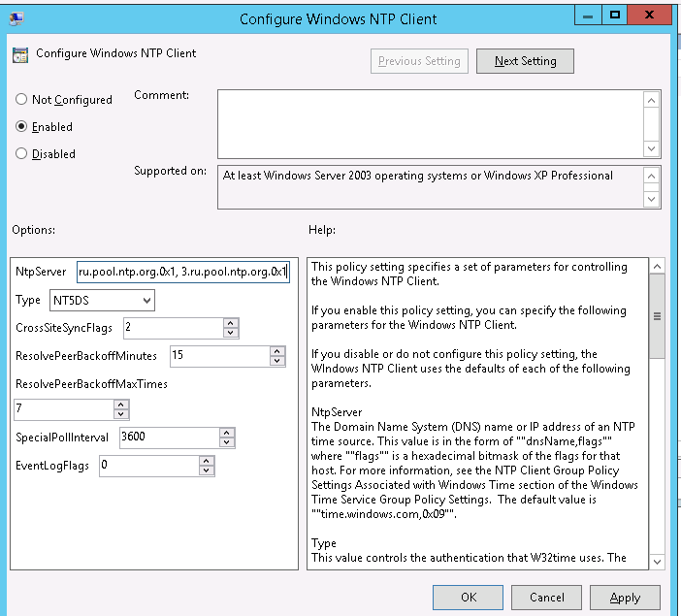Screen dimensions: 681x616
Task: Select the Disabled radio button
Action: point(21,153)
